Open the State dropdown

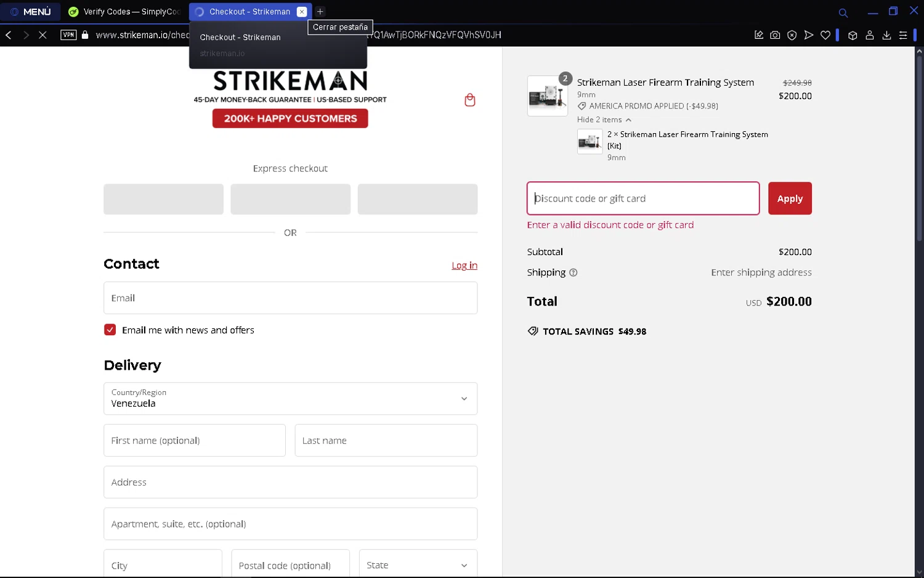(x=418, y=564)
